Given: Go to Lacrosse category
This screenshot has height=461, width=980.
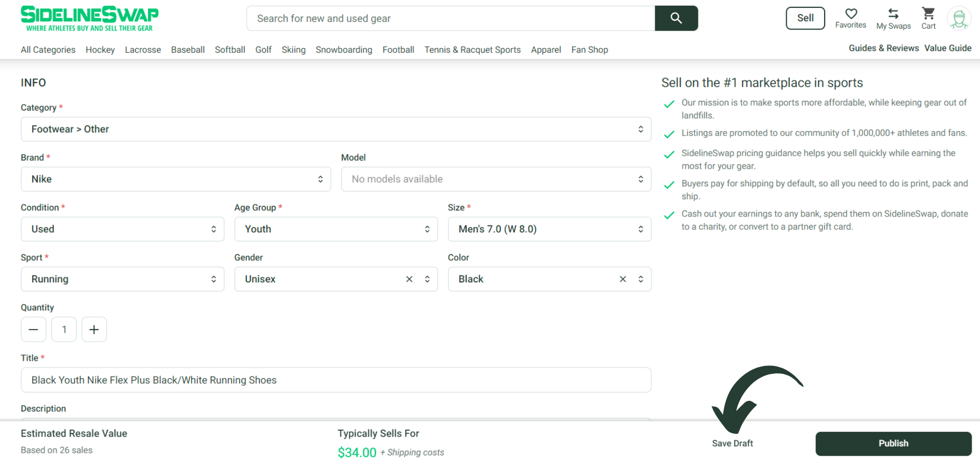Looking at the screenshot, I should coord(143,50).
